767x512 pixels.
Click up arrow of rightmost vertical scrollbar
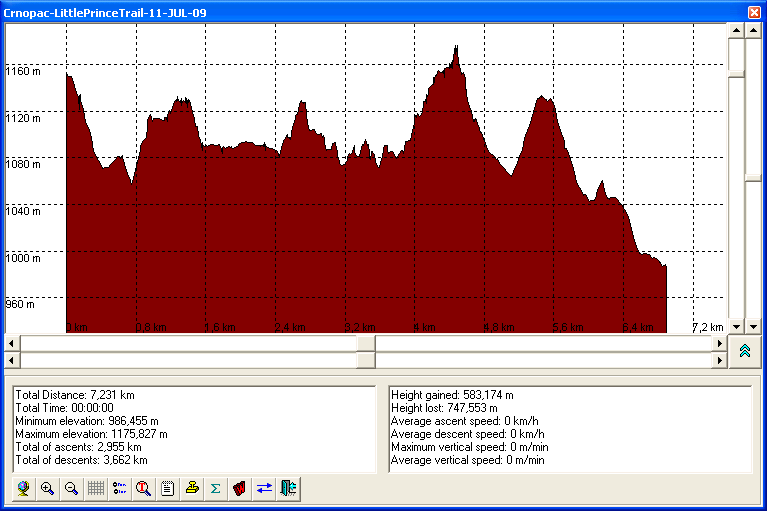754,30
